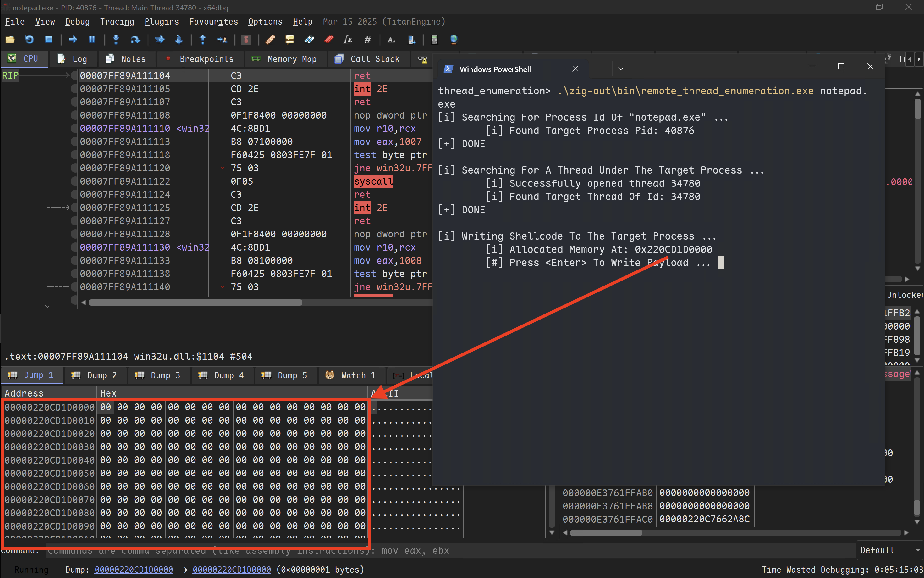This screenshot has height=578, width=924.
Task: Open the Patches bandage icon
Action: (270, 39)
